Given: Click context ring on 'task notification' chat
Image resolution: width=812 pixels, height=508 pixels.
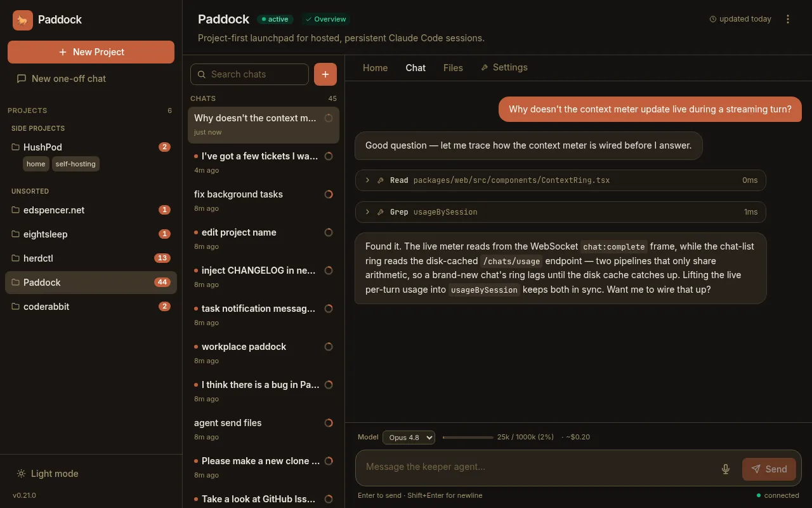Looking at the screenshot, I should click(329, 309).
